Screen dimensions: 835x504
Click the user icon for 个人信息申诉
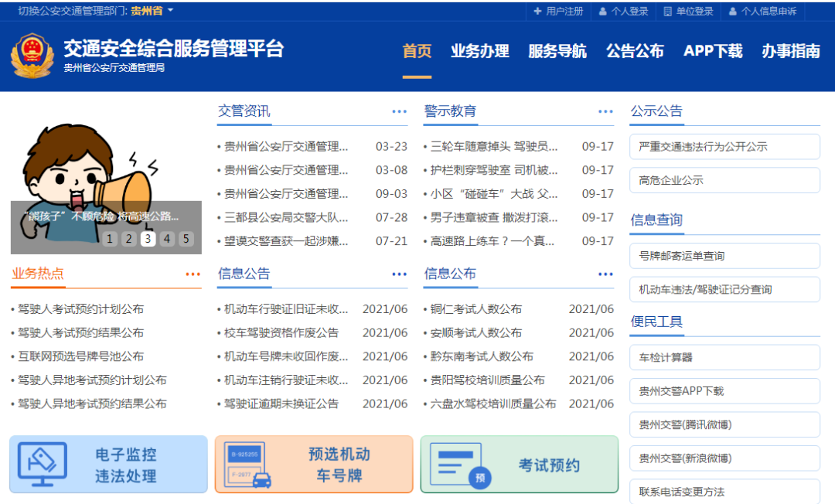coord(732,12)
